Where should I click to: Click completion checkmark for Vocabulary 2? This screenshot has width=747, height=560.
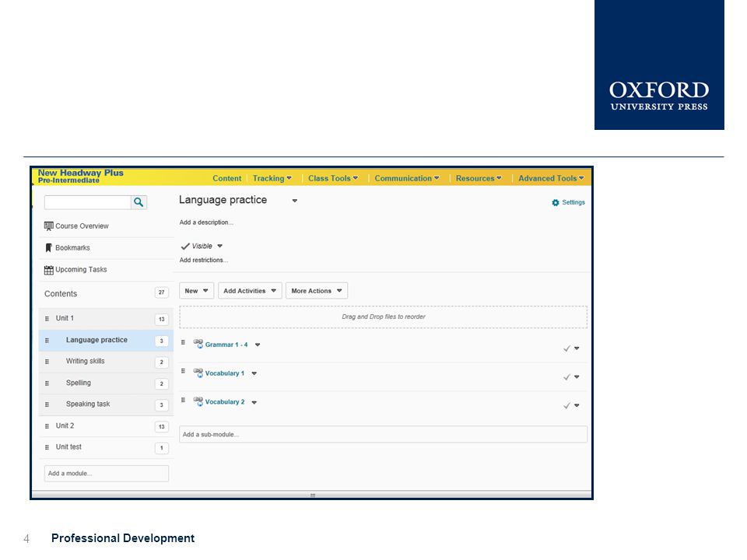tap(566, 406)
